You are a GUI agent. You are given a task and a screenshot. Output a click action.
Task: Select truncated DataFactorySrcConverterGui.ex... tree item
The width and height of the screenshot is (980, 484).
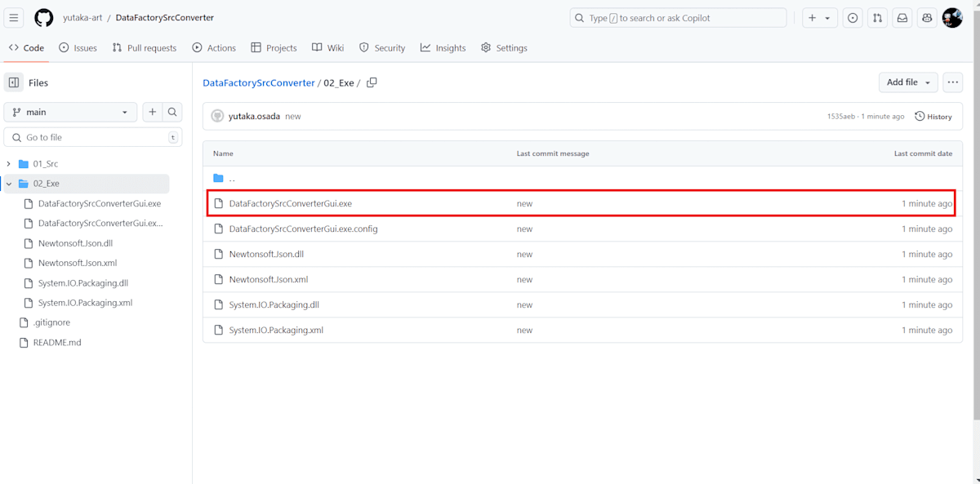(100, 223)
